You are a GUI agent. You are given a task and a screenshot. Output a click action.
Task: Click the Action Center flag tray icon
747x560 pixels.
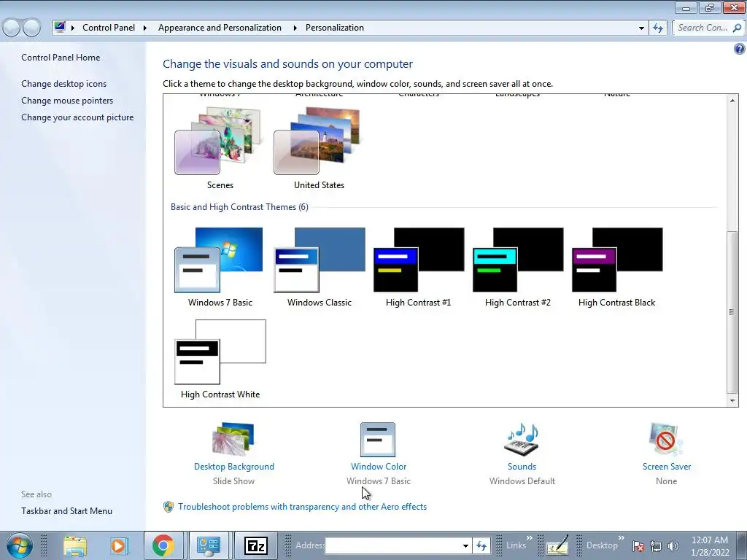coord(638,546)
